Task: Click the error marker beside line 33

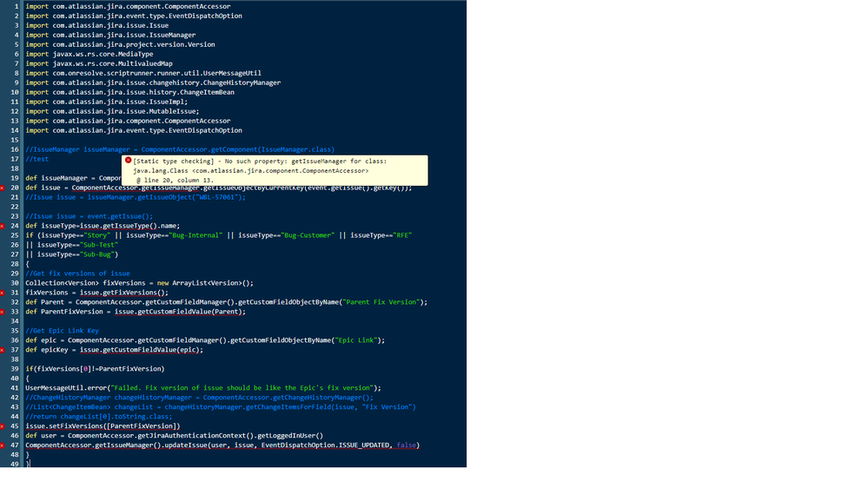Action: coord(3,312)
